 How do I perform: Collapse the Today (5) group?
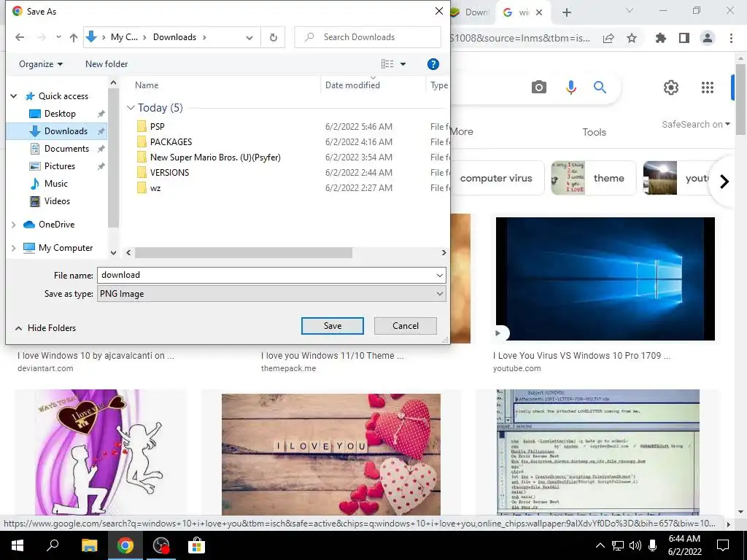coord(131,108)
